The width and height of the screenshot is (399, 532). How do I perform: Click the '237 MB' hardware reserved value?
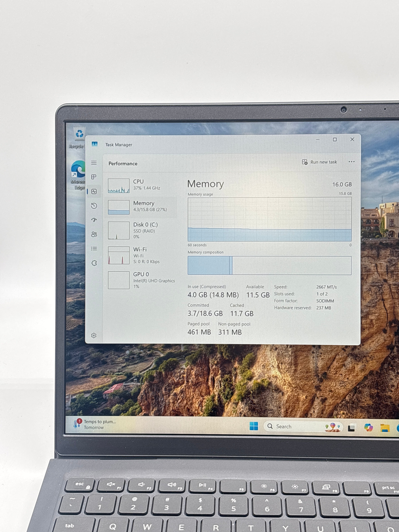[324, 308]
